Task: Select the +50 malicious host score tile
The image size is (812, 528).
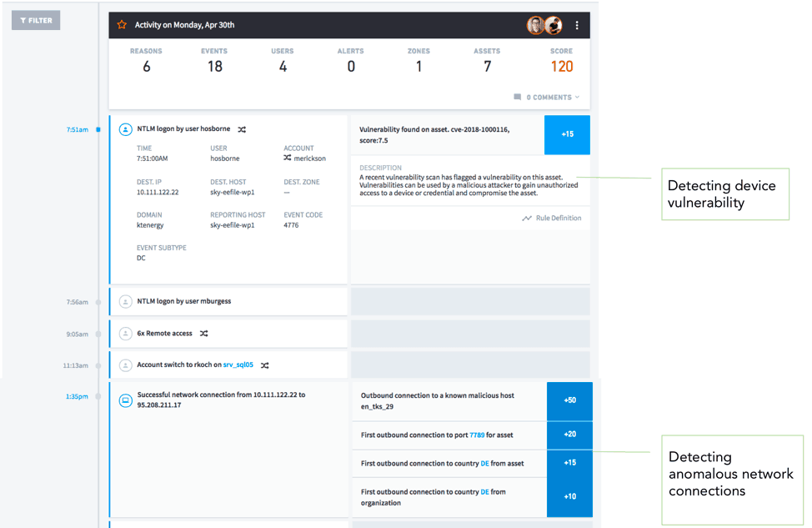Action: point(569,401)
